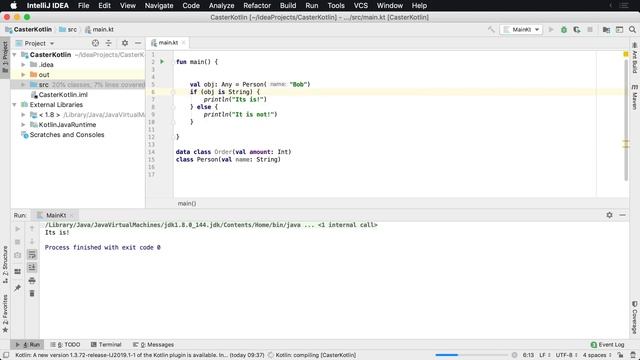Open the Event Log
This screenshot has width=640, height=360.
click(607, 344)
